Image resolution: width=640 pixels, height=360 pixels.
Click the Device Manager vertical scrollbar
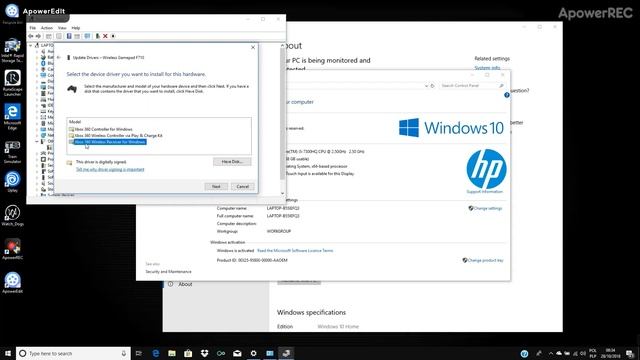[x=282, y=114]
